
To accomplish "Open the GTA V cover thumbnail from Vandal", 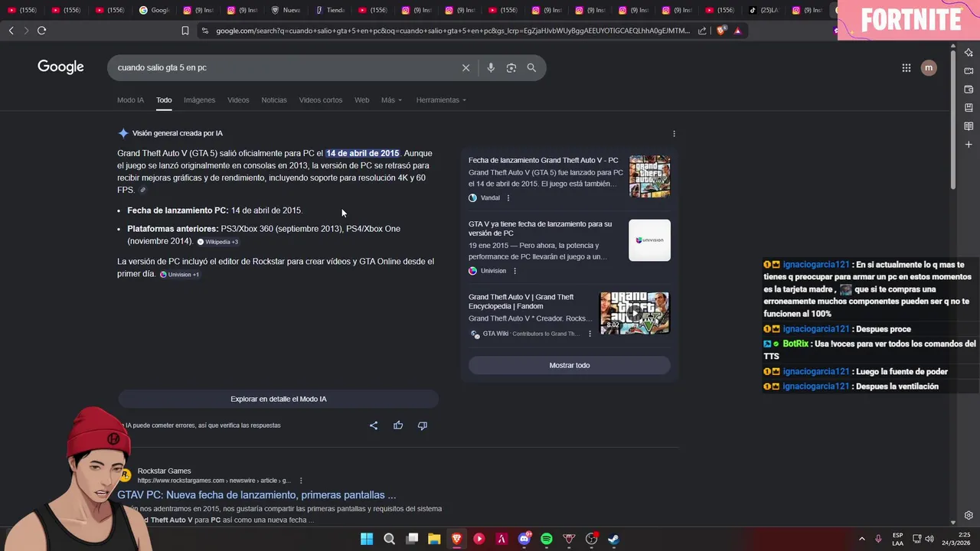I will point(649,176).
